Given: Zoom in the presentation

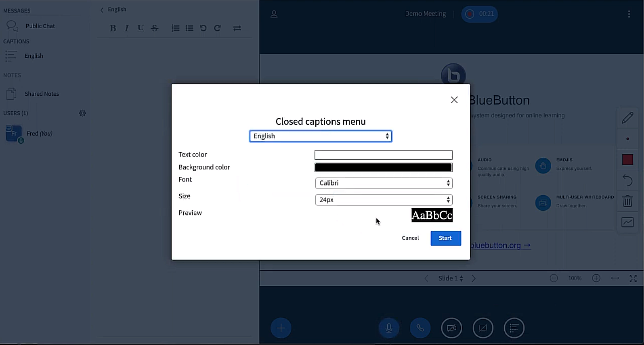Looking at the screenshot, I should point(596,278).
